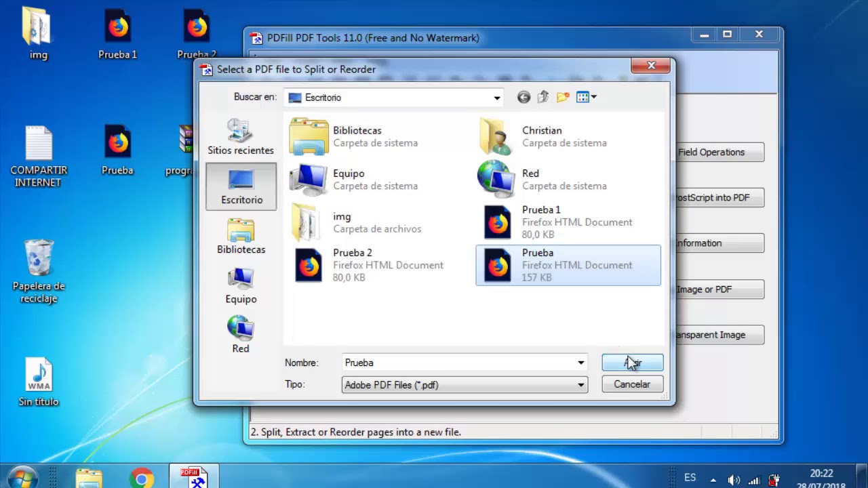Go up one folder level icon
Viewport: 868px width, 488px height.
tap(542, 98)
